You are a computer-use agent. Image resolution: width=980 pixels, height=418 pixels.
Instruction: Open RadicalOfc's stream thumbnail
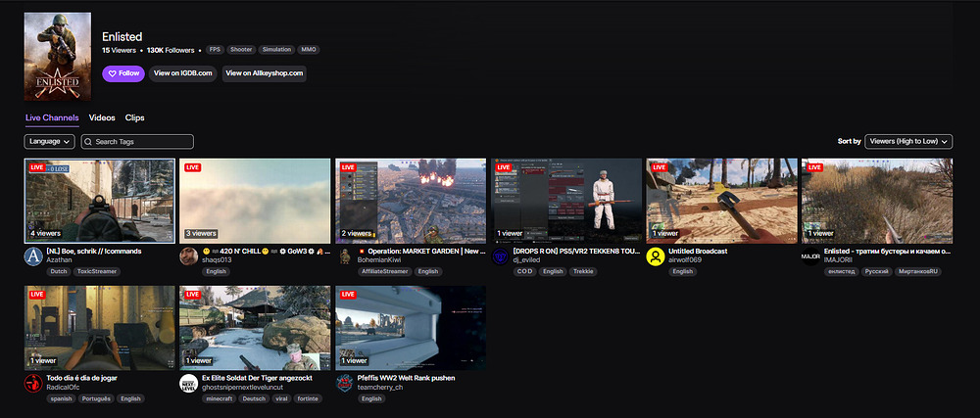click(x=99, y=328)
